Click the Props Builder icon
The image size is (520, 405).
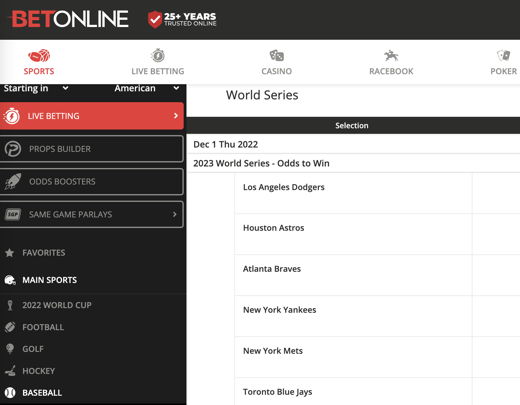13,149
